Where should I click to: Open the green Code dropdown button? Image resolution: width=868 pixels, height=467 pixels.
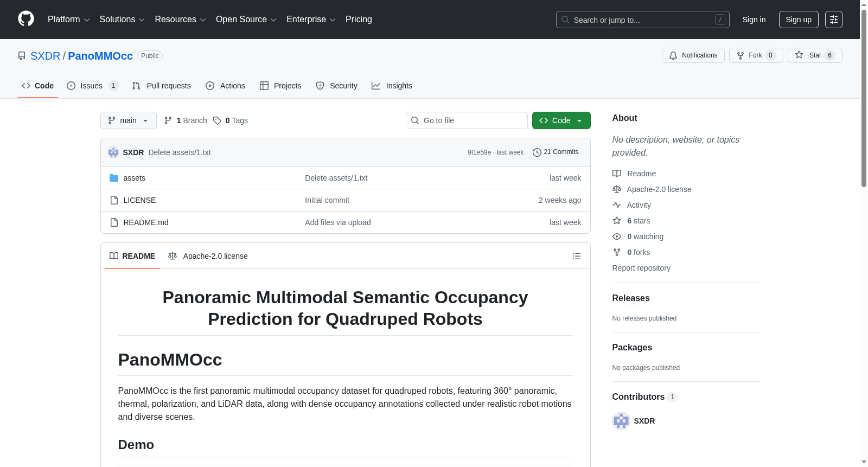[x=561, y=120]
